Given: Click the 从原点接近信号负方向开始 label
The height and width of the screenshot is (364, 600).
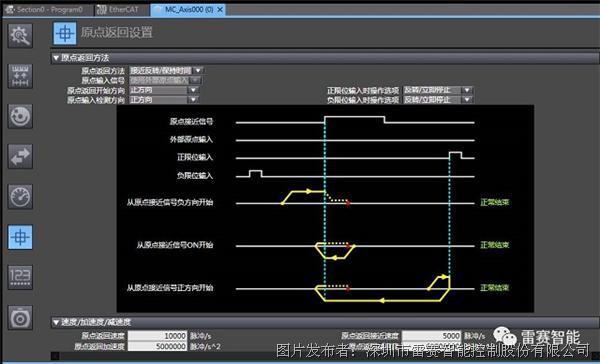Looking at the screenshot, I should click(x=170, y=202).
